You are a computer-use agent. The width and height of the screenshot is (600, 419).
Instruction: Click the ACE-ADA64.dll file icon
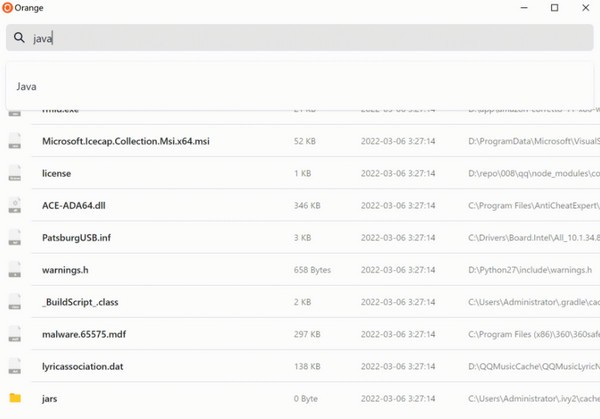(x=15, y=205)
